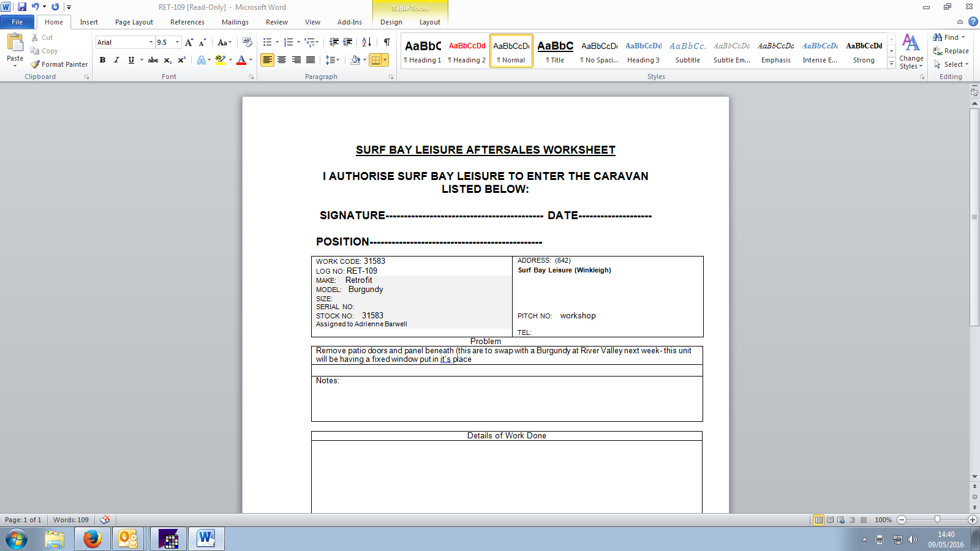Image resolution: width=980 pixels, height=551 pixels.
Task: Toggle Center alignment
Action: 282,60
